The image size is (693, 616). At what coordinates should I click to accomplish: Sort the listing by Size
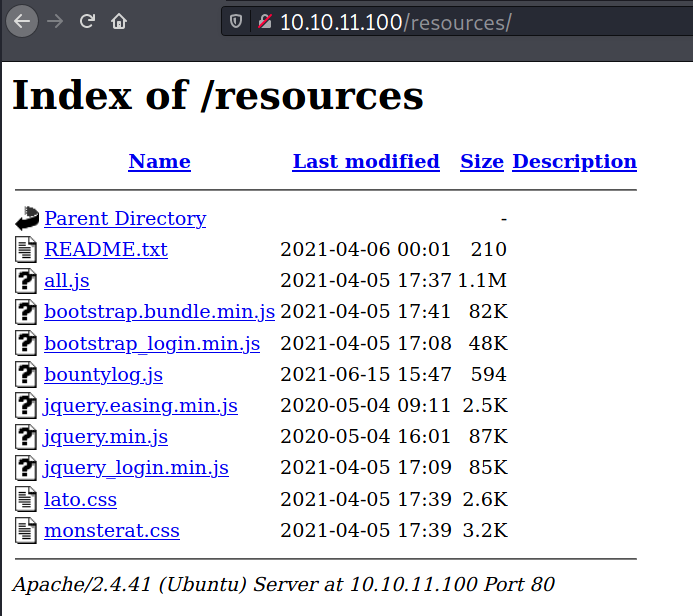[x=482, y=161]
